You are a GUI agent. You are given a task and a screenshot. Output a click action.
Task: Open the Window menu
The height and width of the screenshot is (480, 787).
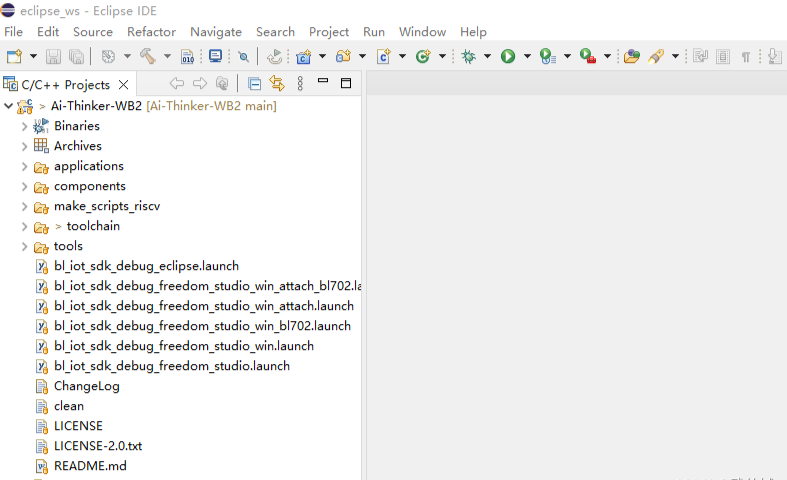pyautogui.click(x=422, y=32)
